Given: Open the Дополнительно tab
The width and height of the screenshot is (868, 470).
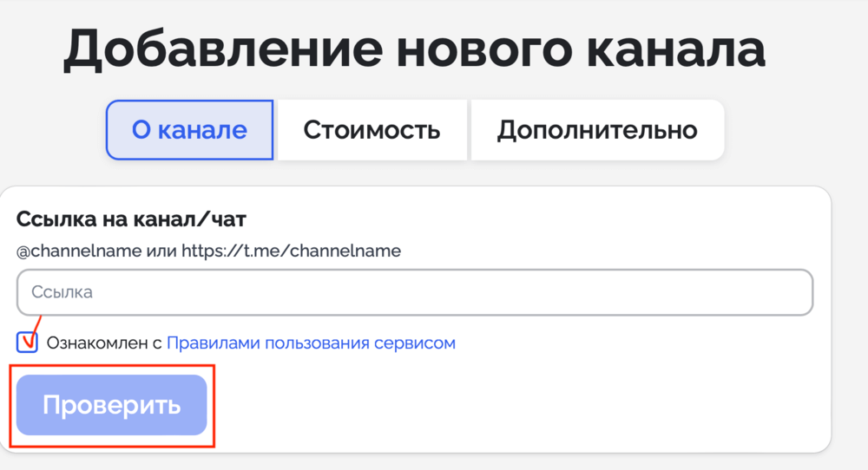Looking at the screenshot, I should (x=597, y=130).
